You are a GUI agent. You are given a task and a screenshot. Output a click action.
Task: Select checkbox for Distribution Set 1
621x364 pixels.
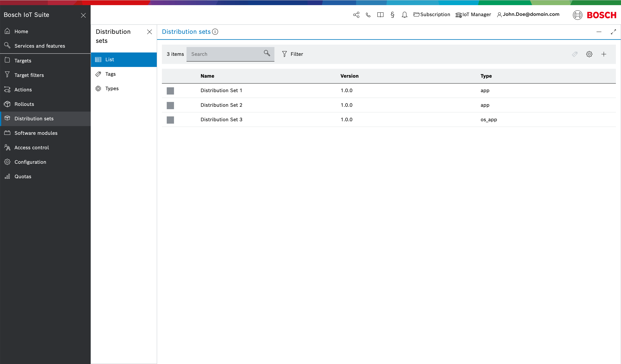pos(170,91)
